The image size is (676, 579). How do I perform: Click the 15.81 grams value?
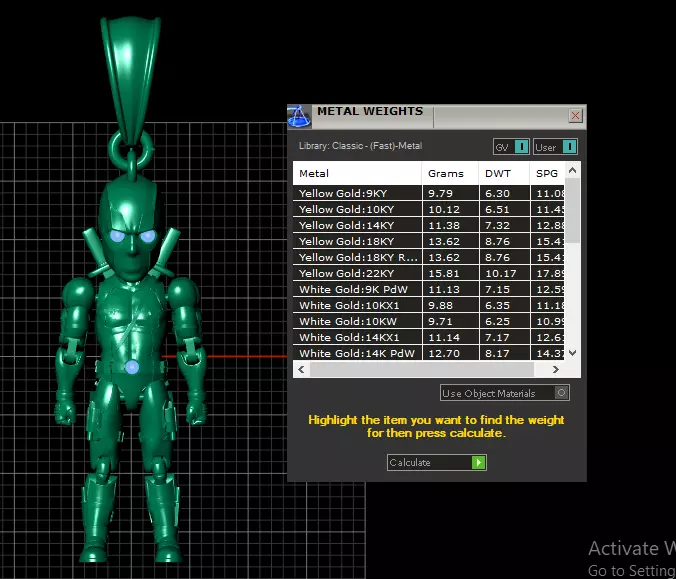[444, 273]
